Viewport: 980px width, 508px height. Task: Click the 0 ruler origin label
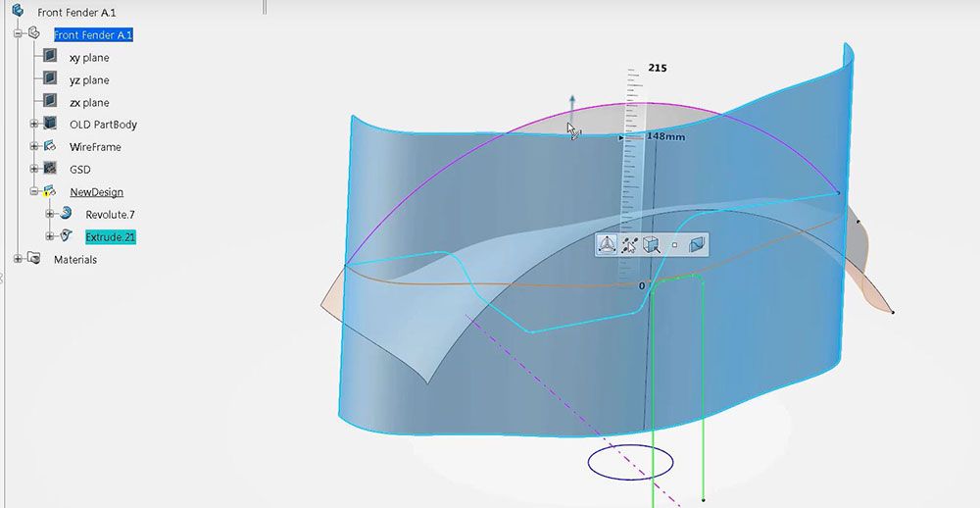point(641,286)
